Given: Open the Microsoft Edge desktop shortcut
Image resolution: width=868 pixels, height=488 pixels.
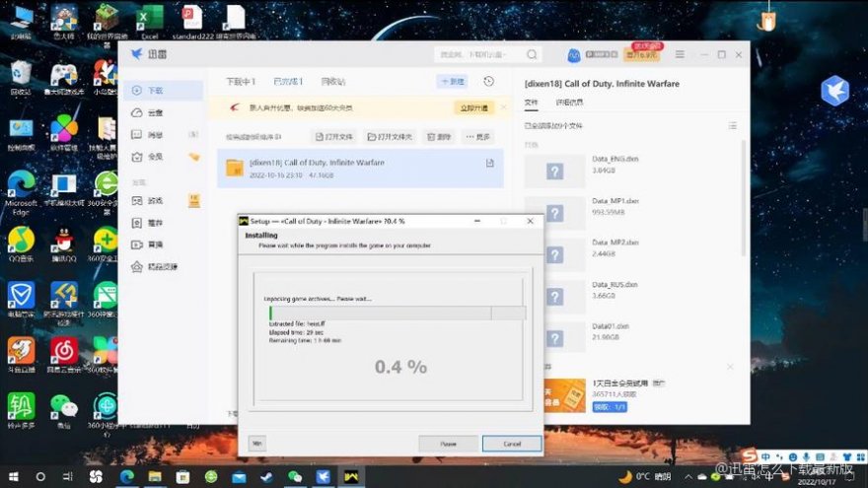Looking at the screenshot, I should point(21,192).
